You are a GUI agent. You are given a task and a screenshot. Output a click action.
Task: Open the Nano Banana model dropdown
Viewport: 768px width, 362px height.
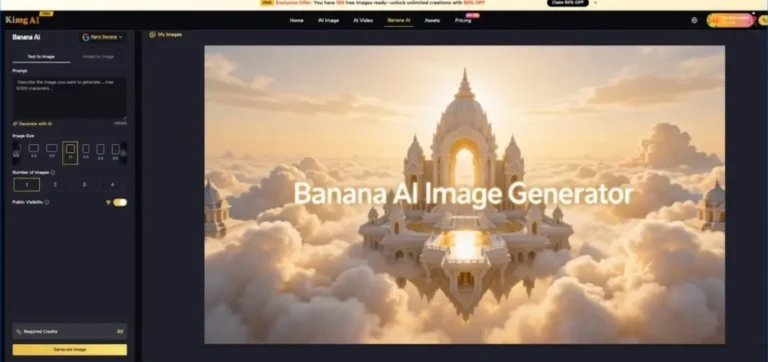coord(102,37)
